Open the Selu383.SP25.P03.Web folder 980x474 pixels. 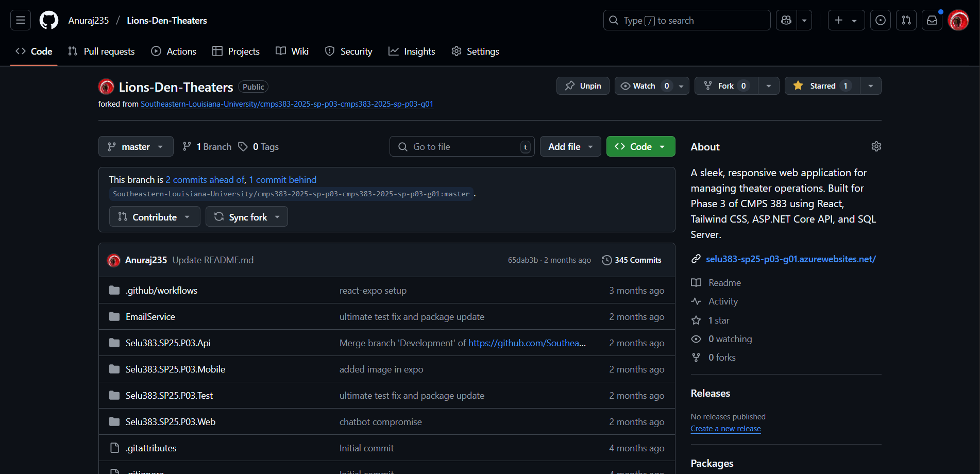point(171,422)
